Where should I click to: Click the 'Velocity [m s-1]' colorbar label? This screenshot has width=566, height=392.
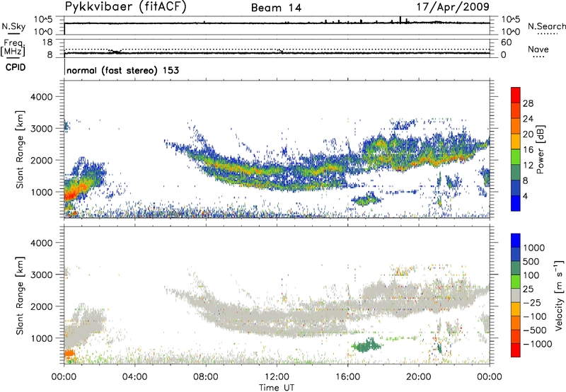559,295
